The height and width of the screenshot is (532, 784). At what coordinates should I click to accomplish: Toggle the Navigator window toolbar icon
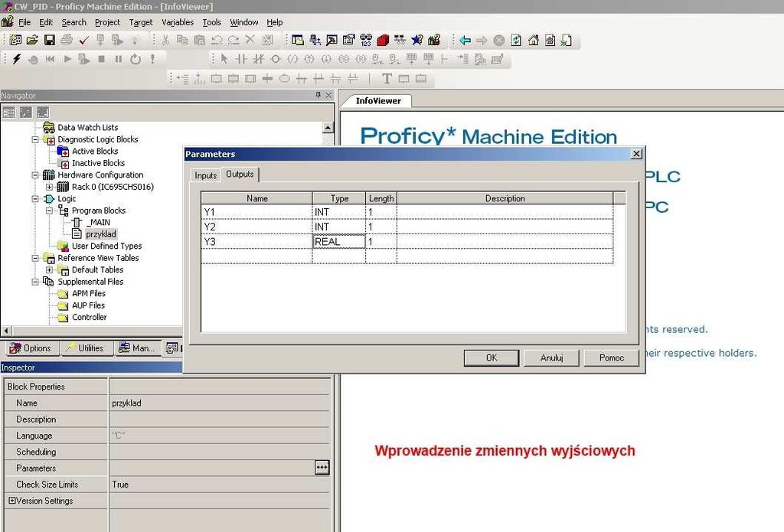pos(298,40)
